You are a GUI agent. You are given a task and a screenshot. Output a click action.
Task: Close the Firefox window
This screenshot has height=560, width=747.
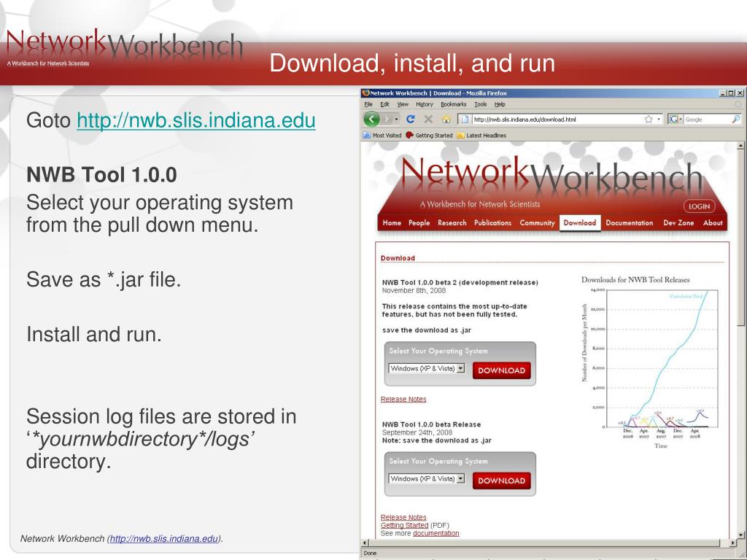740,93
